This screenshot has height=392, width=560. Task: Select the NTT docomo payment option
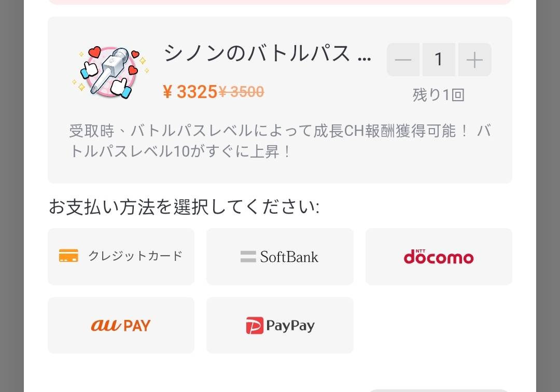(439, 257)
